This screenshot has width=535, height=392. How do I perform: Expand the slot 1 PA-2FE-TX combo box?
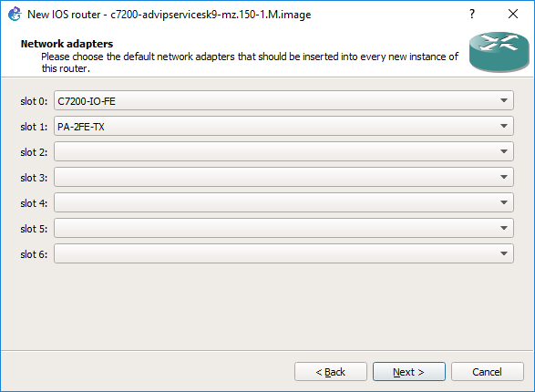pos(283,126)
